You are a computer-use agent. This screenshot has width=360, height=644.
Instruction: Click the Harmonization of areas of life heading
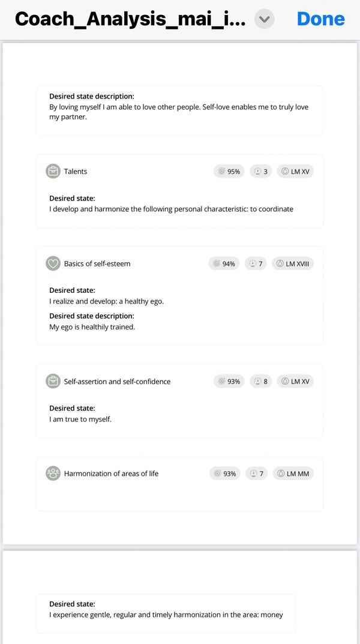pos(111,474)
